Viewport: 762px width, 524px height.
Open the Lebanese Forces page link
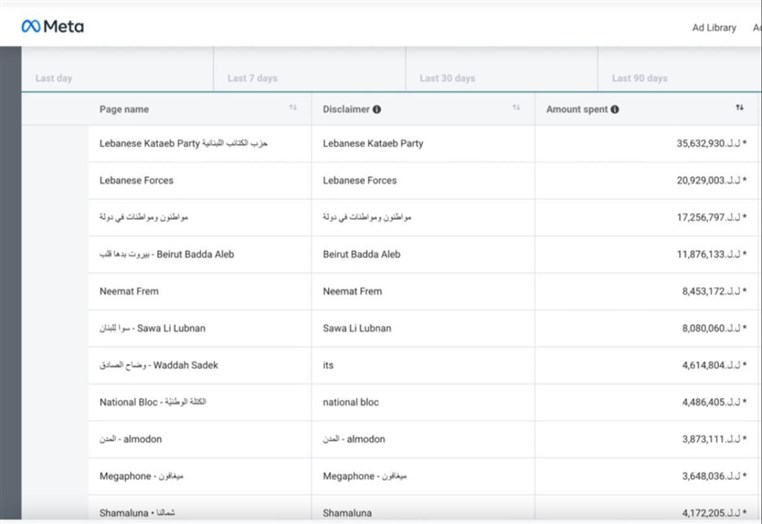(x=136, y=181)
